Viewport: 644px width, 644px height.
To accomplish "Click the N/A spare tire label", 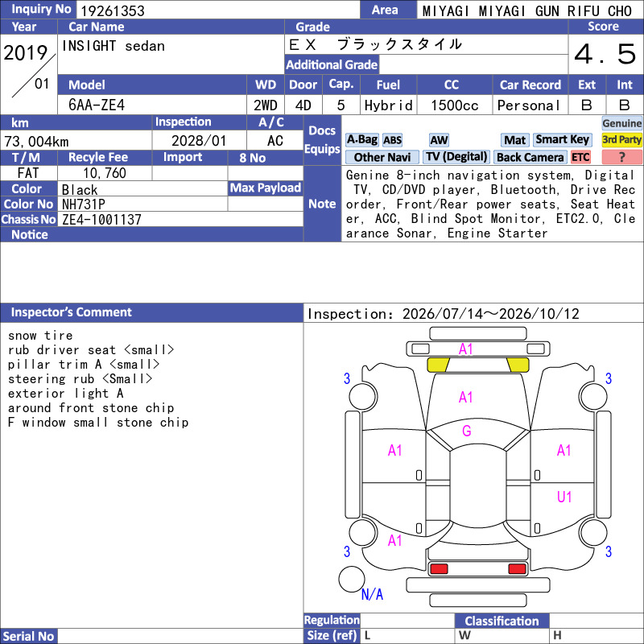I will pos(372,594).
